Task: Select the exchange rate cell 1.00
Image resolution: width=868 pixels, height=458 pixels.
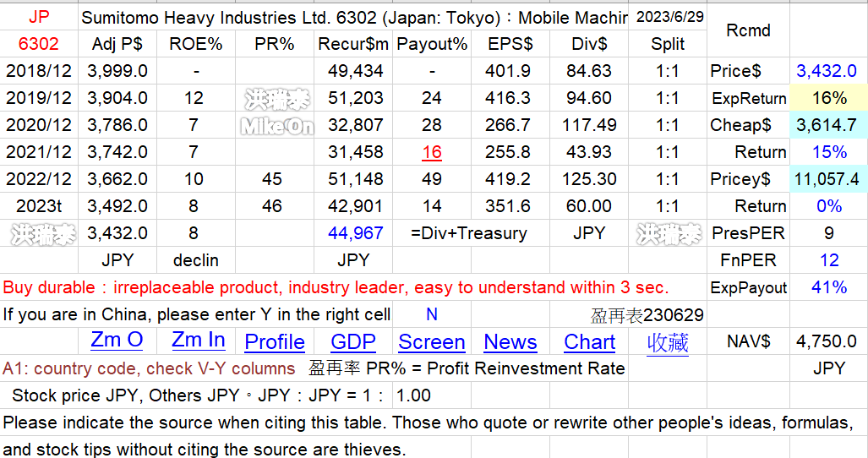Action: pyautogui.click(x=432, y=395)
